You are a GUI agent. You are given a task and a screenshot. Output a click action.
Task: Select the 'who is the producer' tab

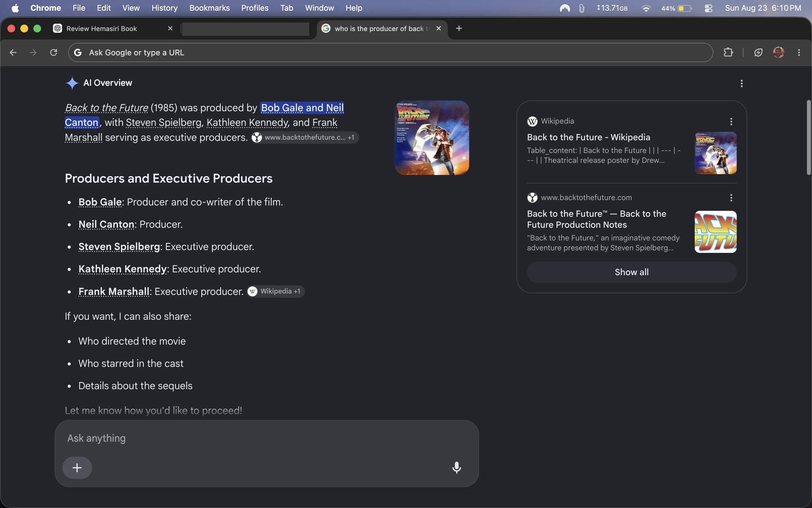click(382, 29)
